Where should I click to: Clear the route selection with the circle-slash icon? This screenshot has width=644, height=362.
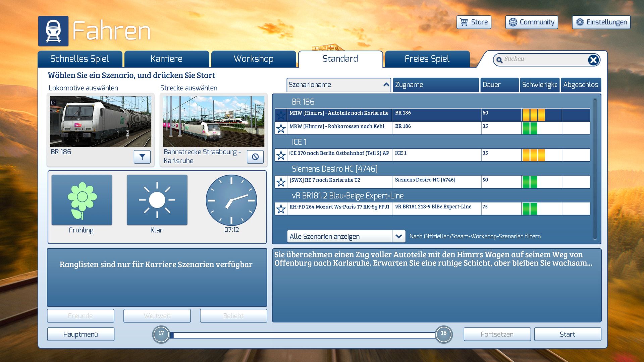[x=255, y=157]
